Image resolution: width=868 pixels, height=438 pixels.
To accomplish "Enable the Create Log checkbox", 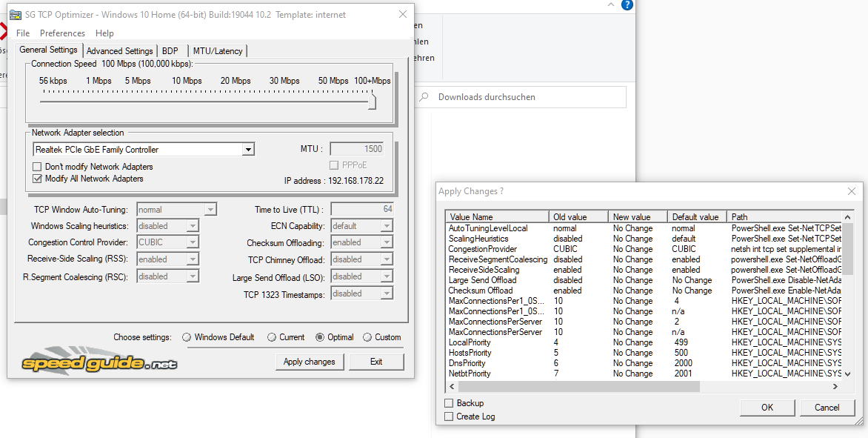I will click(x=449, y=417).
